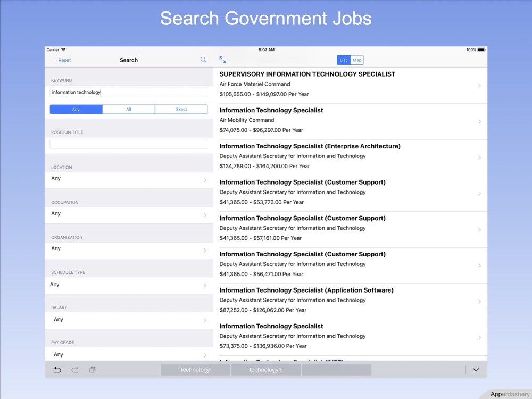532x399 pixels.
Task: Tap the undo arrow on keyboard bar
Action: (x=57, y=370)
